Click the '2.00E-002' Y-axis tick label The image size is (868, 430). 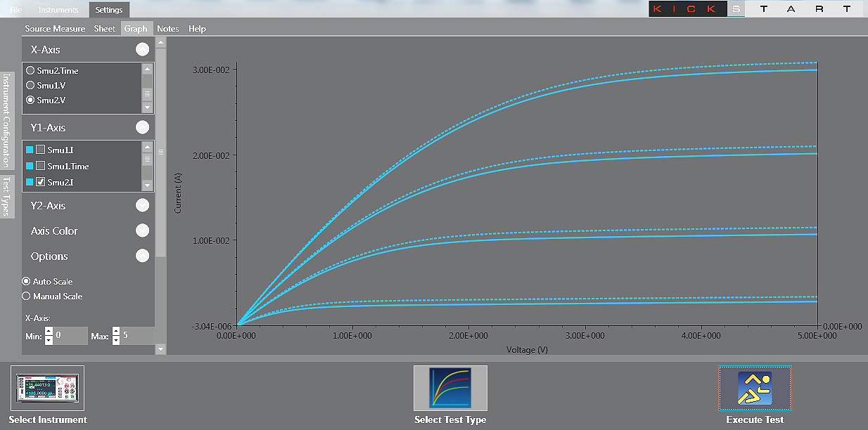tap(210, 155)
